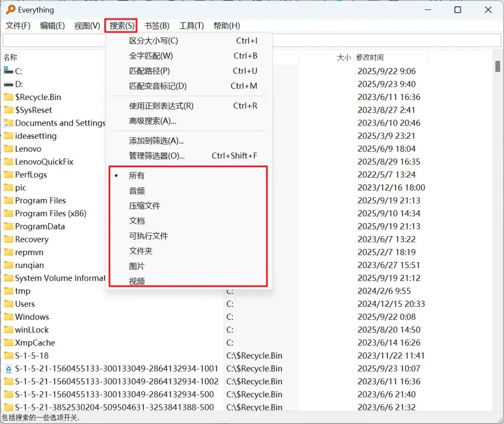Select the pic folder icon
The width and height of the screenshot is (504, 424).
[x=8, y=187]
